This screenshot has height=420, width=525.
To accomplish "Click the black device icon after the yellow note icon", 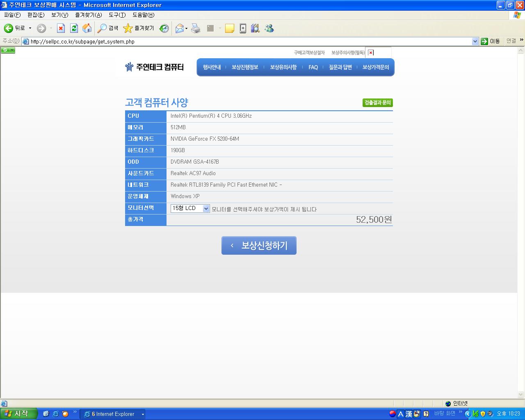I will tap(243, 28).
